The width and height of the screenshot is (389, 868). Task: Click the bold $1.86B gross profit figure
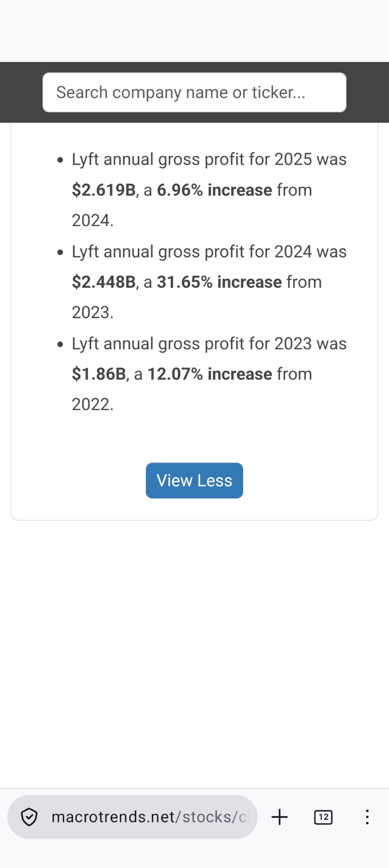tap(99, 374)
